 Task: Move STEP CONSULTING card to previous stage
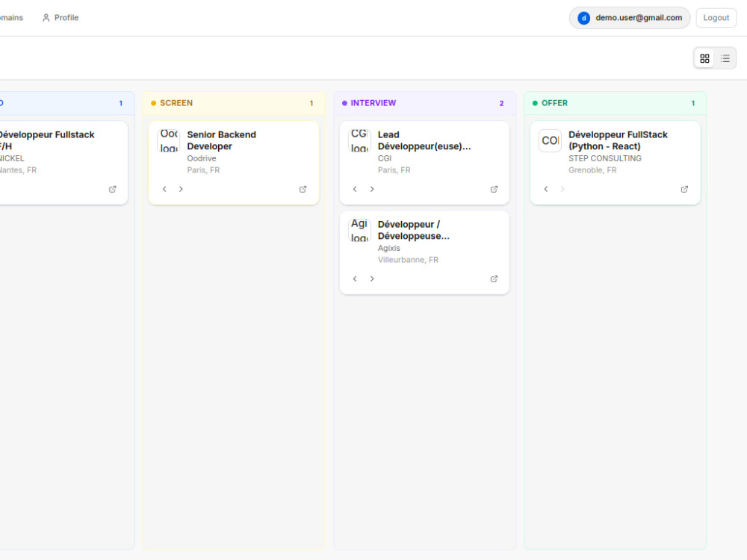546,189
